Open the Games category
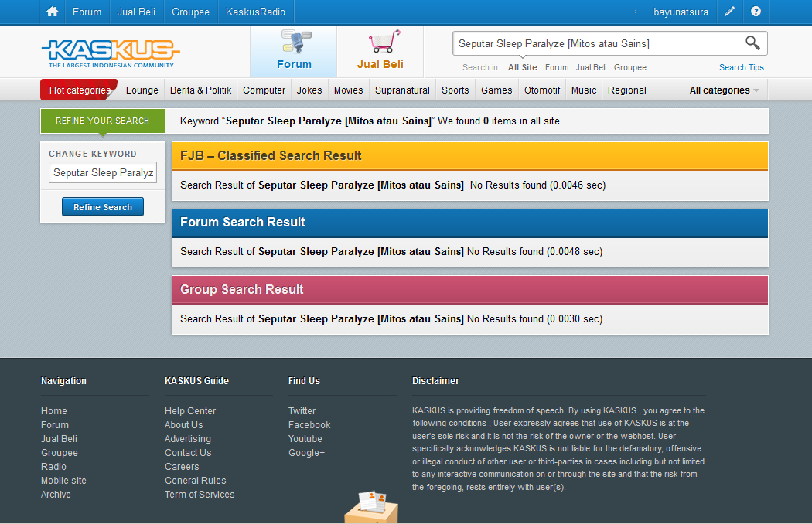This screenshot has width=812, height=524. click(496, 90)
